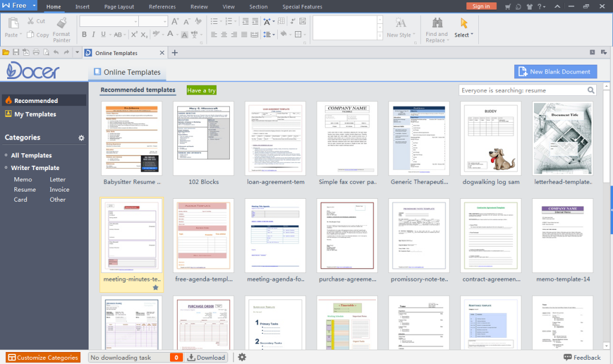
Task: Click the New Blank Document button
Action: 555,72
